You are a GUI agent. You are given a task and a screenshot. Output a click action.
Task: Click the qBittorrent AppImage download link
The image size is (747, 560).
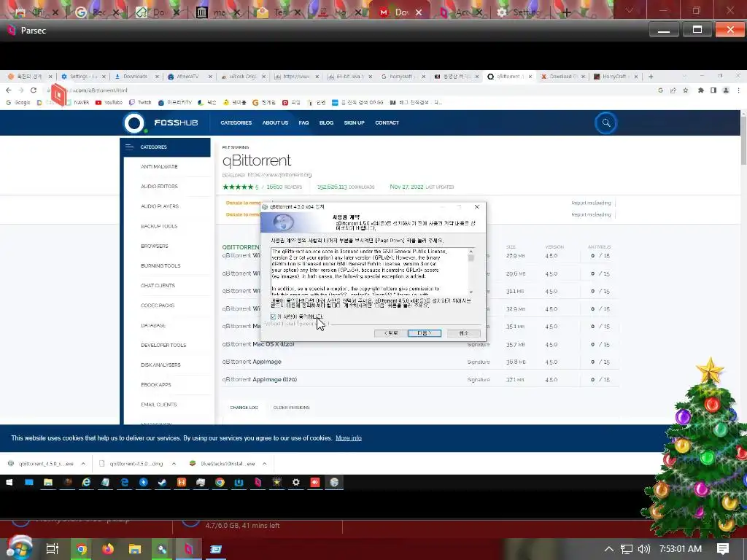tap(252, 362)
